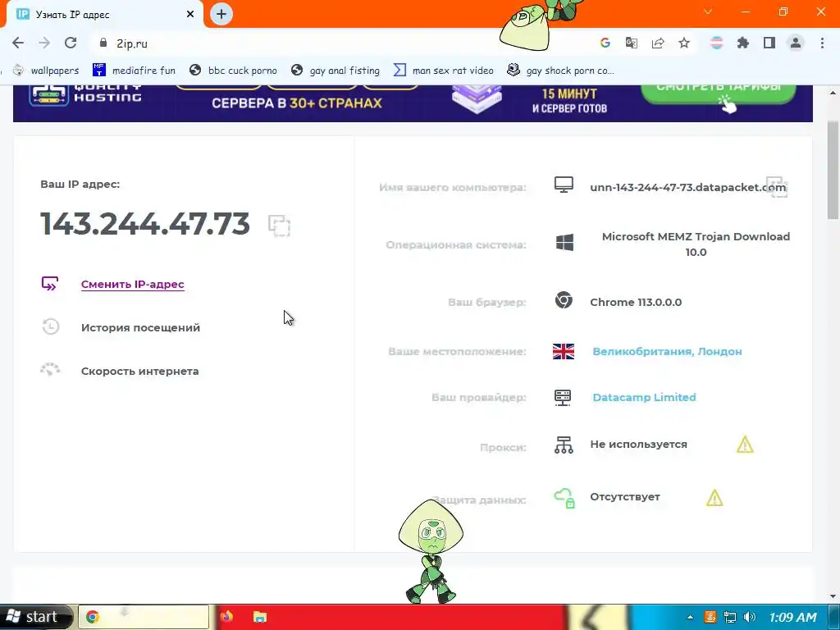Open the profile avatar menu
This screenshot has height=630, width=840.
(796, 43)
